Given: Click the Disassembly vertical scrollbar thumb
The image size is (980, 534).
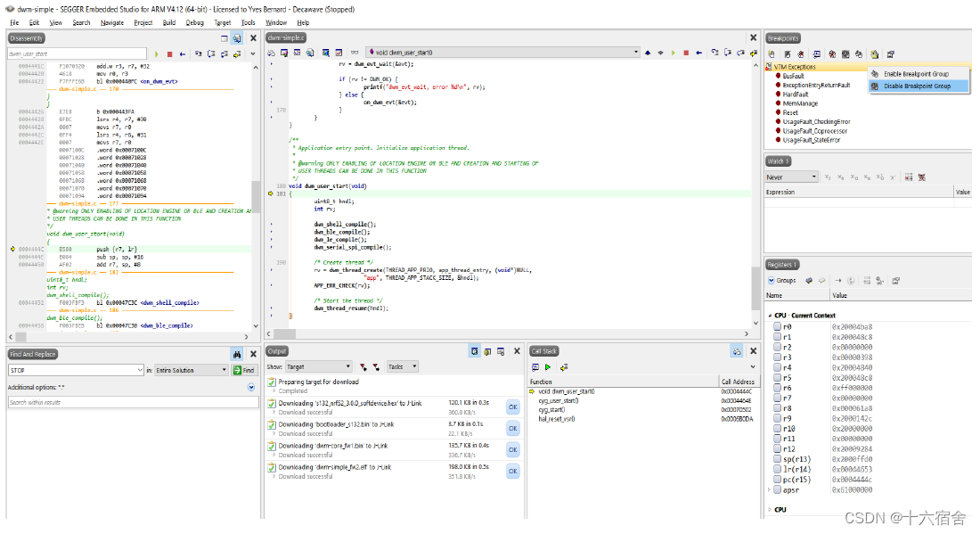Looking at the screenshot, I should pyautogui.click(x=255, y=196).
